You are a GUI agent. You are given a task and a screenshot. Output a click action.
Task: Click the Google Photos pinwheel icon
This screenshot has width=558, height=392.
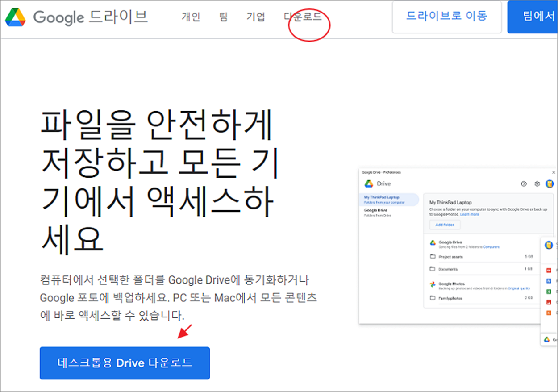tap(432, 284)
